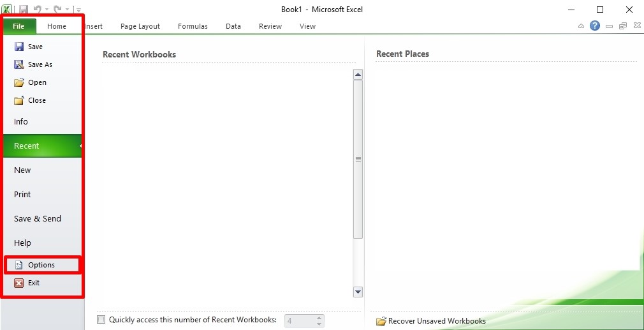This screenshot has width=644, height=330.
Task: Select Recent in the backstage menu
Action: [43, 146]
